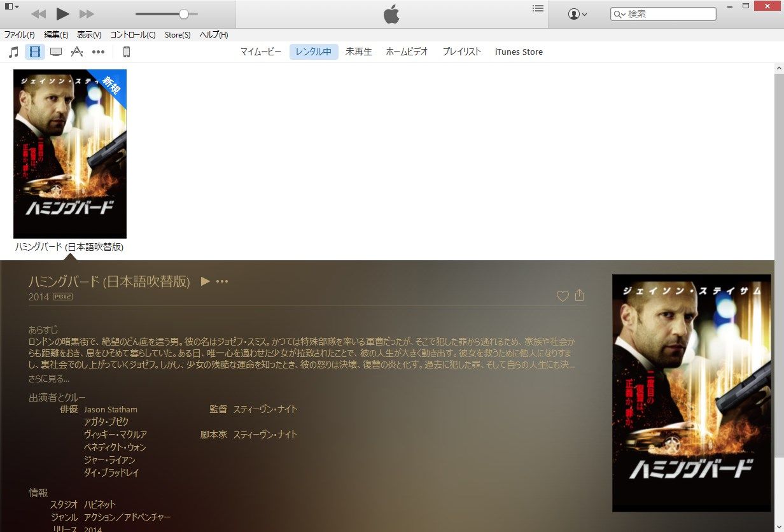The height and width of the screenshot is (532, 784).
Task: Open the ファイル(F) menu
Action: coord(19,35)
